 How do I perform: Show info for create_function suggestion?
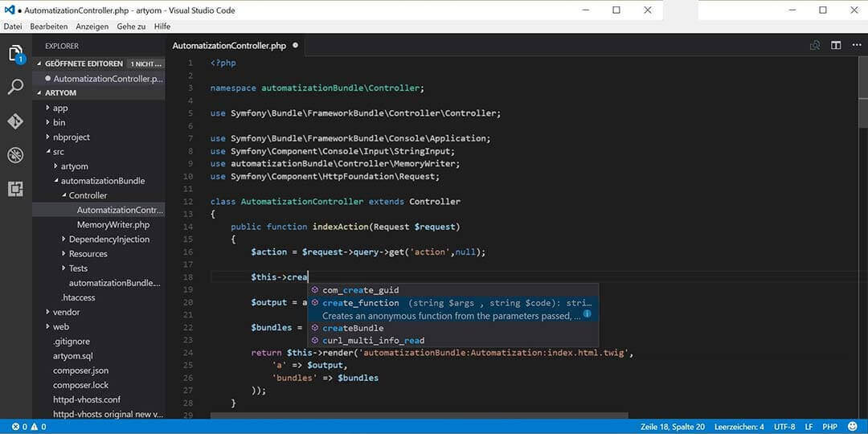click(588, 315)
